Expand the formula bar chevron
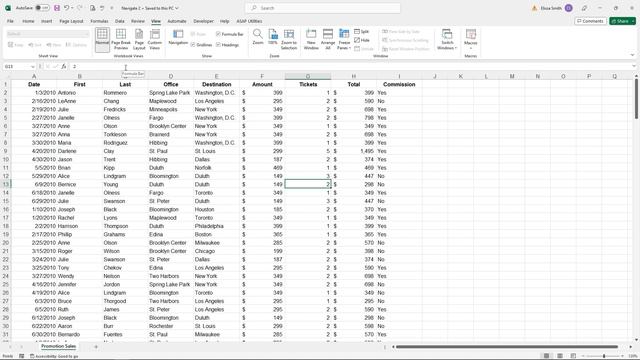 pos(634,67)
